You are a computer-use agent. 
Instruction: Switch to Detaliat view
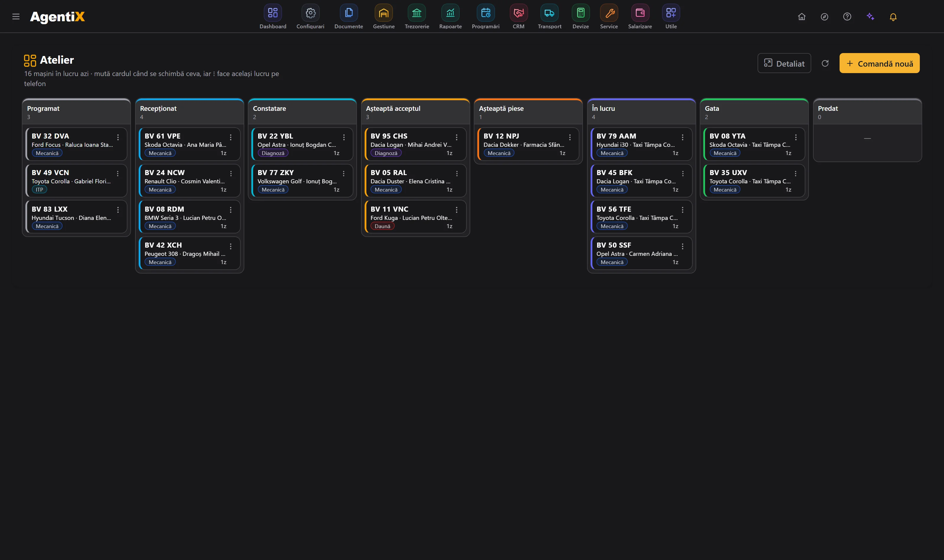coord(784,63)
